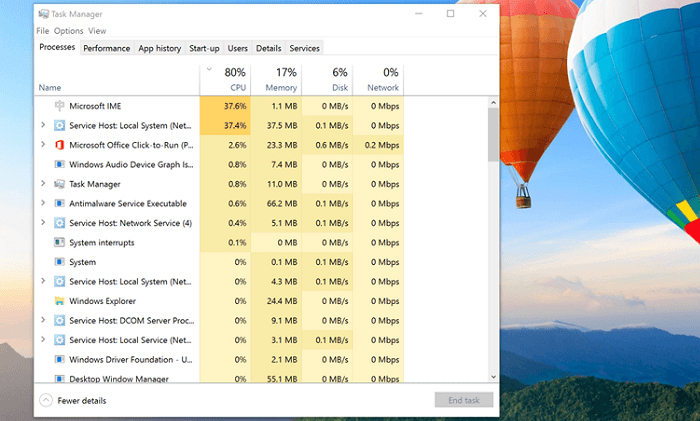700x421 pixels.
Task: Click the 37.6% CPU value cell
Action: tap(225, 106)
